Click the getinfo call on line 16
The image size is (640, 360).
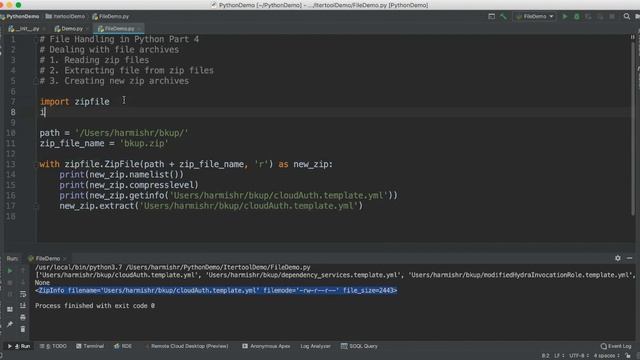tap(229, 196)
